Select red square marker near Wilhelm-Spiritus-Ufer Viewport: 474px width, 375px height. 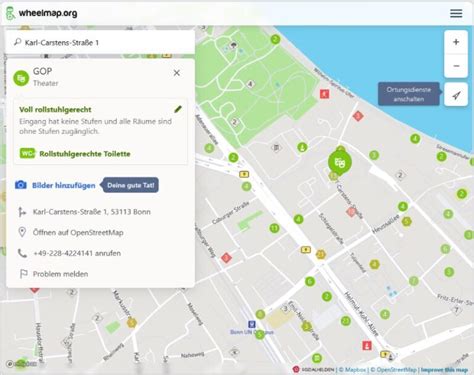click(324, 94)
